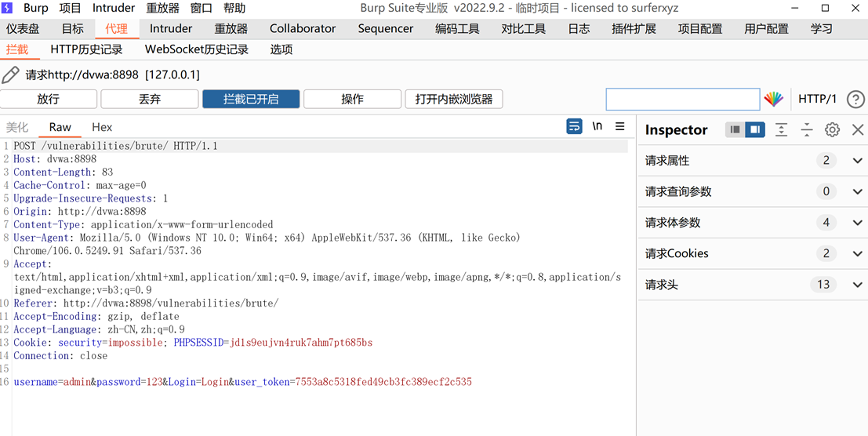The width and height of the screenshot is (868, 436).
Task: Open the help question mark icon
Action: point(855,100)
